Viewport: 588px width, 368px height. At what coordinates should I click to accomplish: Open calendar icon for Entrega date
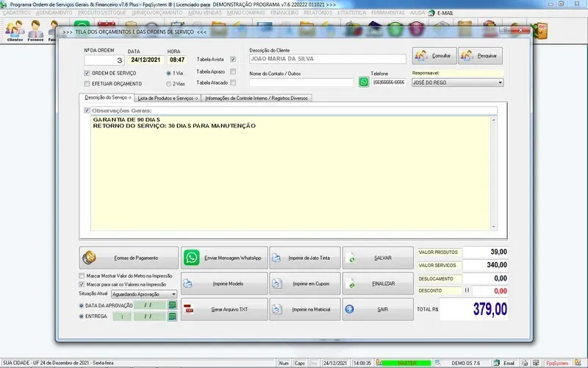172,316
